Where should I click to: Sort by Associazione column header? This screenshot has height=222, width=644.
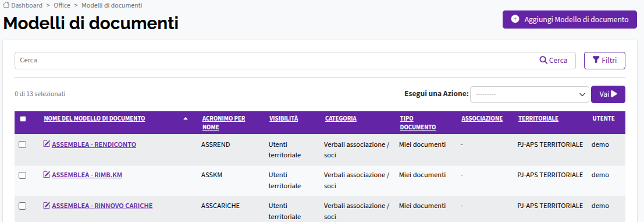[x=482, y=118]
